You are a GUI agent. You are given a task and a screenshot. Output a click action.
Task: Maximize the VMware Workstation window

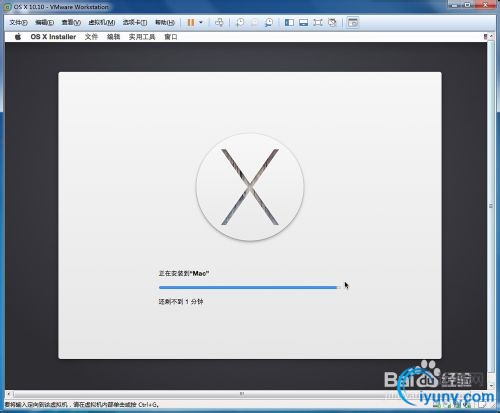[468, 4]
